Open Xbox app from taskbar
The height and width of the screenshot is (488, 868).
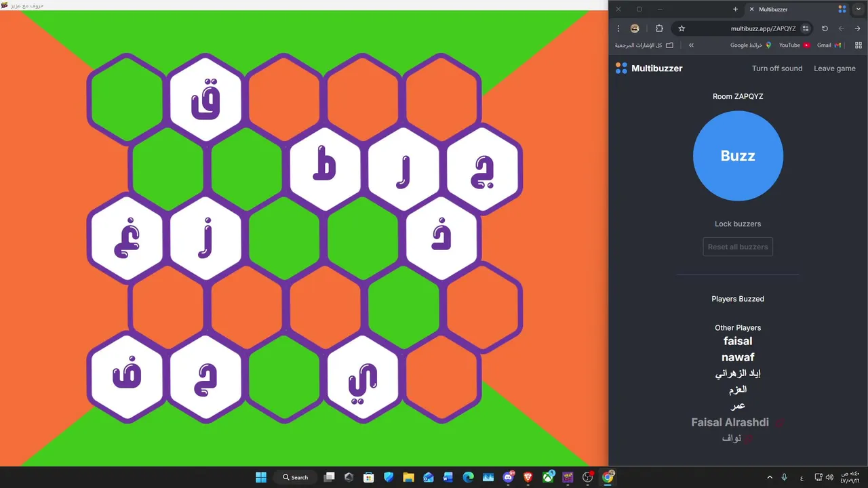coord(548,477)
